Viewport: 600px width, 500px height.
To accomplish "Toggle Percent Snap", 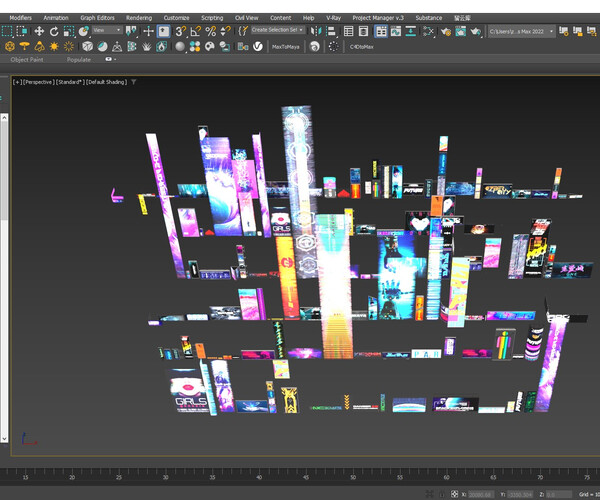I will click(x=210, y=31).
